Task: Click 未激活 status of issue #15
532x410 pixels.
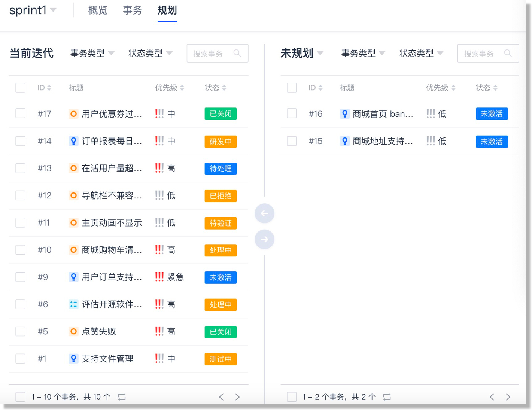Action: 492,142
